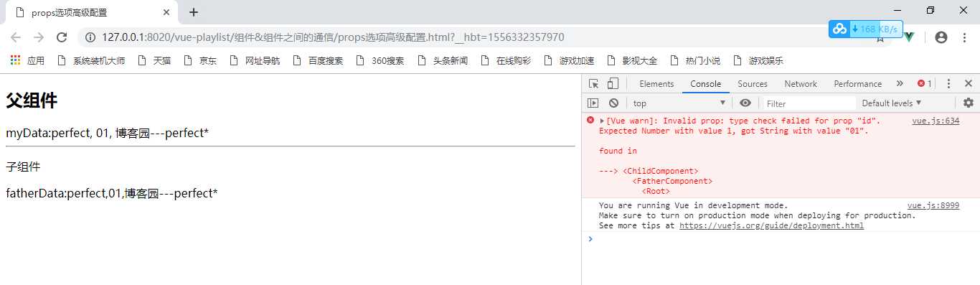
Task: Open the 游戏娱乐 bookmark
Action: point(758,60)
